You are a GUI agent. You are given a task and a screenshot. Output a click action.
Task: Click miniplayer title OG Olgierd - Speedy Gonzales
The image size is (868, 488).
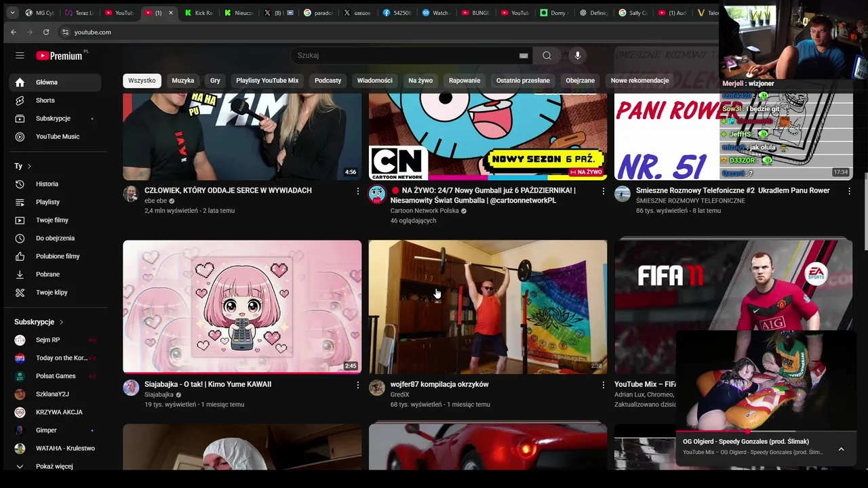pos(746,441)
